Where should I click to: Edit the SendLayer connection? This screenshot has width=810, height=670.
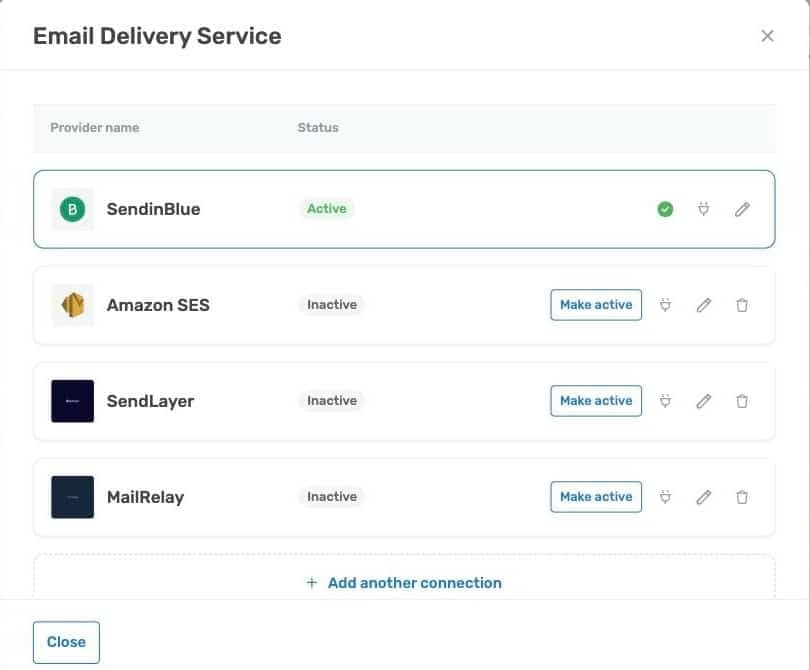pos(704,401)
